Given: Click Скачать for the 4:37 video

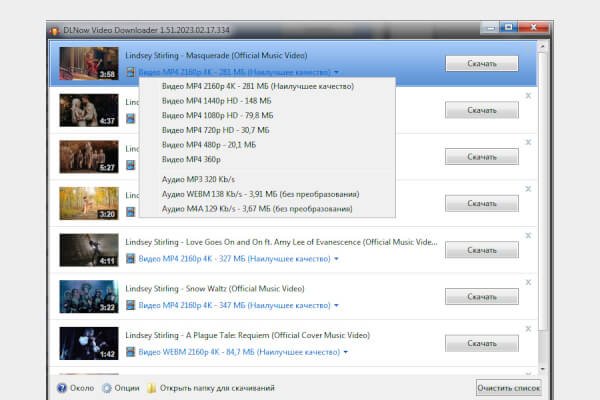Looking at the screenshot, I should tap(482, 110).
